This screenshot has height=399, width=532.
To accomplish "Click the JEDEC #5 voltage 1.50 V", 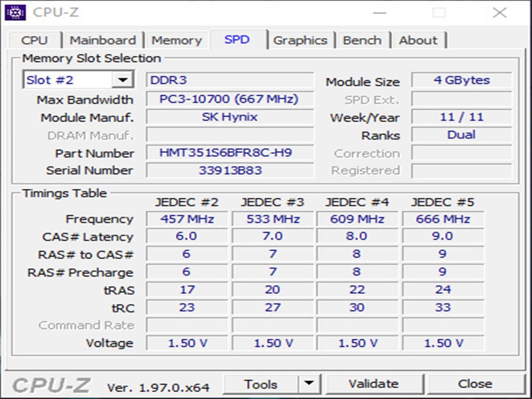I will click(x=443, y=343).
